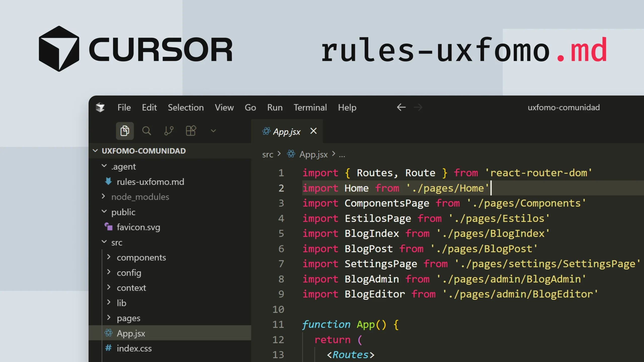Open the Source Control branch icon
Viewport: 644px width, 362px height.
[x=169, y=131]
